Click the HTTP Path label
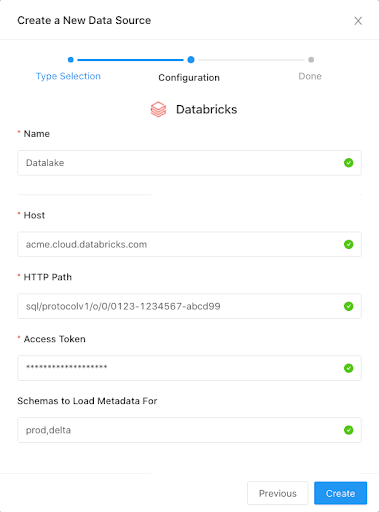379x512 pixels. (x=47, y=277)
